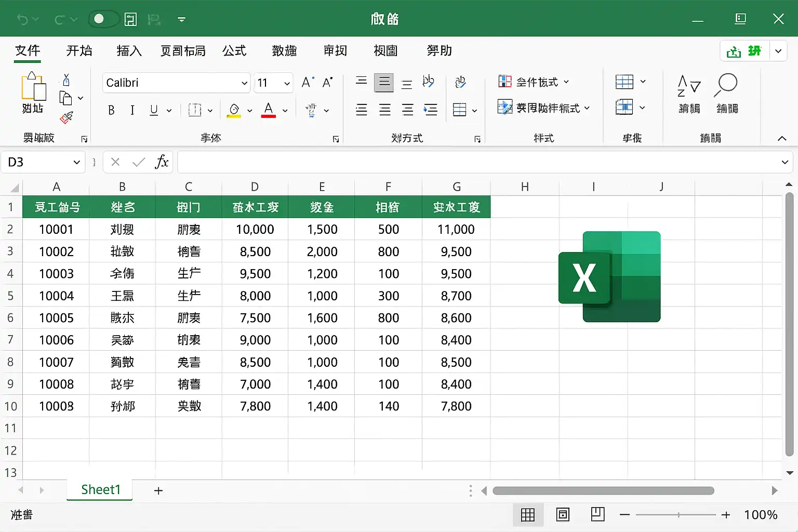Expand the font size dropdown showing 11
Image resolution: width=798 pixels, height=532 pixels.
287,83
